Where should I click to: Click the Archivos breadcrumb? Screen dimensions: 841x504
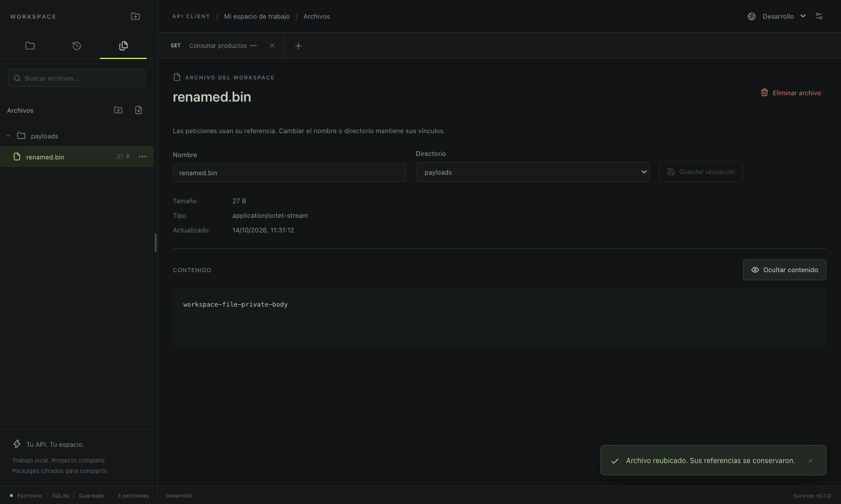pos(317,16)
